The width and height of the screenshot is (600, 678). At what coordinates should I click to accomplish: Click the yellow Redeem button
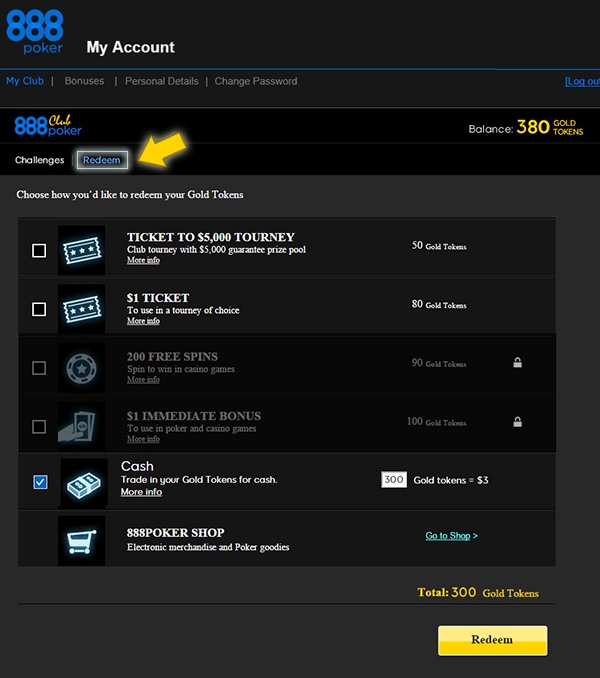point(492,640)
